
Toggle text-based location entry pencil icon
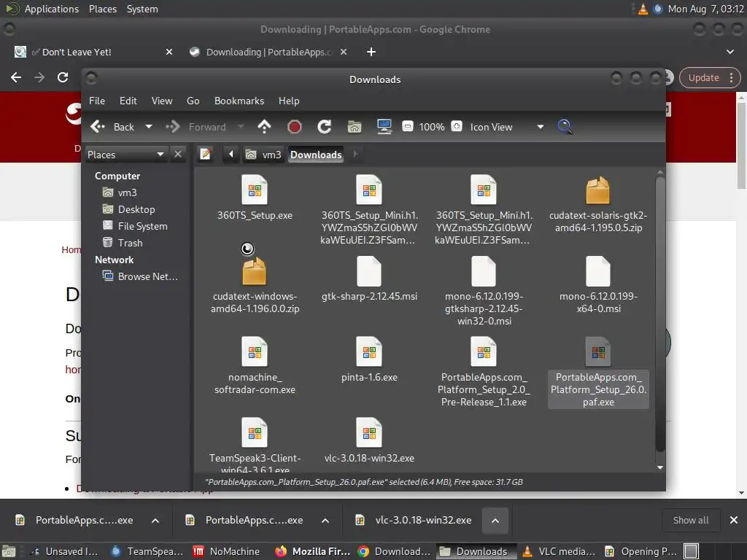click(x=205, y=155)
